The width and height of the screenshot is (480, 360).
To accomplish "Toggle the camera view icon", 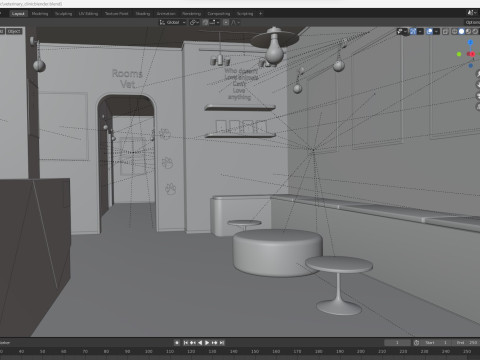I will pos(478,96).
